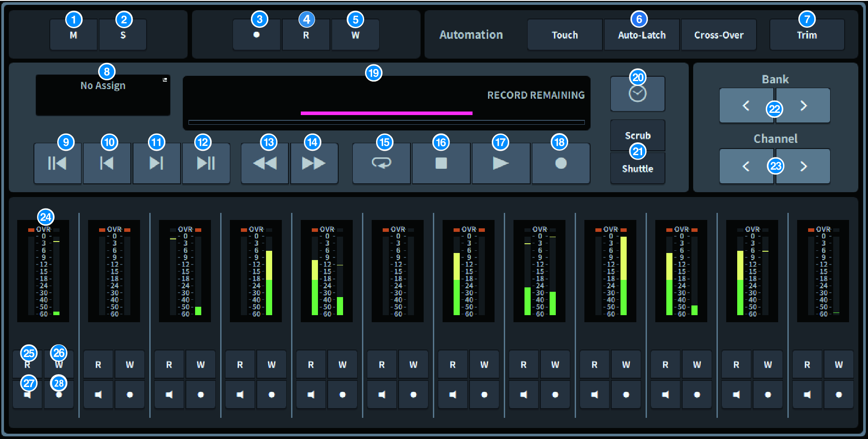This screenshot has height=439, width=868.
Task: Activate the Trim automation button
Action: click(x=806, y=35)
